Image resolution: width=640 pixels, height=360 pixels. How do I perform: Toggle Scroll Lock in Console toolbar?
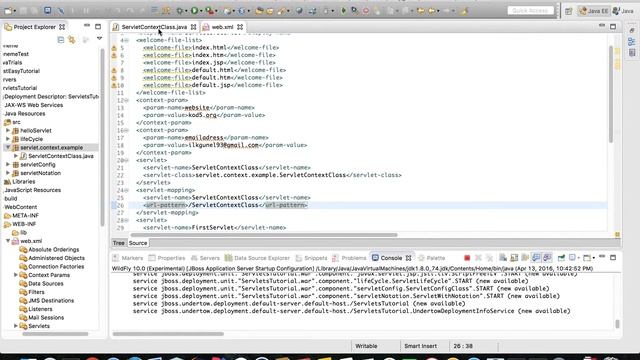(514, 258)
